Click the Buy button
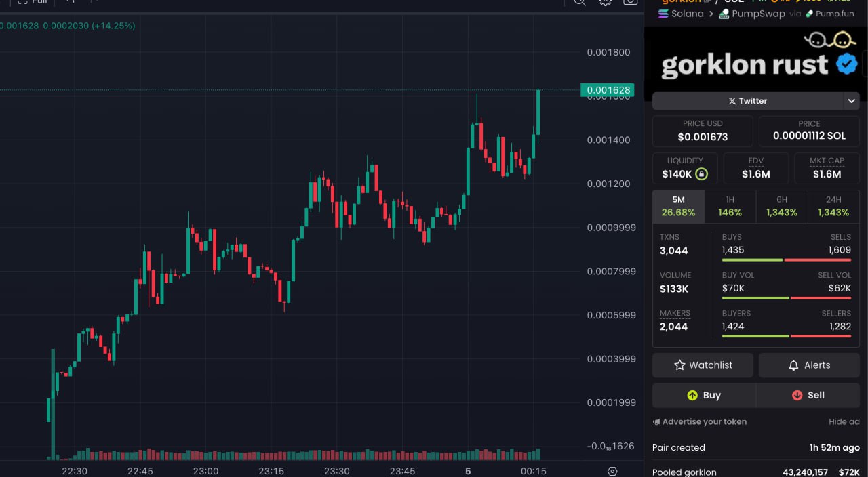868x477 pixels. pyautogui.click(x=704, y=395)
